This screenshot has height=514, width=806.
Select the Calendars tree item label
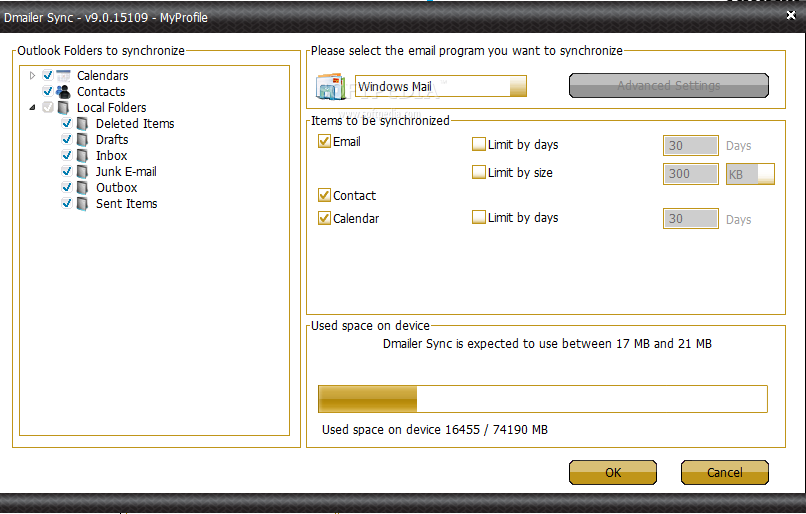tap(103, 76)
